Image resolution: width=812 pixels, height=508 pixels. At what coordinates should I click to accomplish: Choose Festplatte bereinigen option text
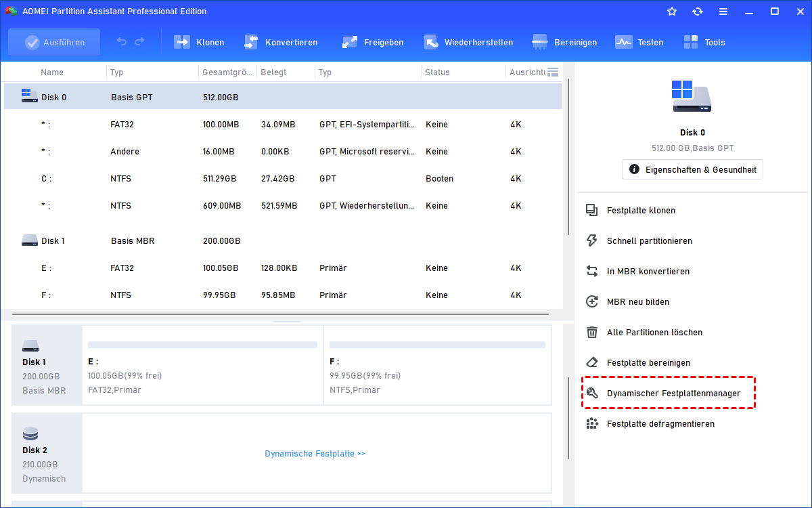pos(649,363)
